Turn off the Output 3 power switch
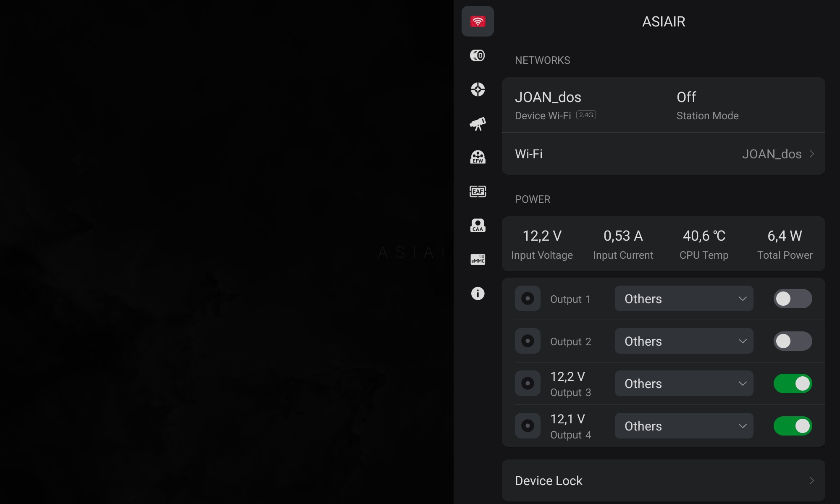 tap(793, 383)
